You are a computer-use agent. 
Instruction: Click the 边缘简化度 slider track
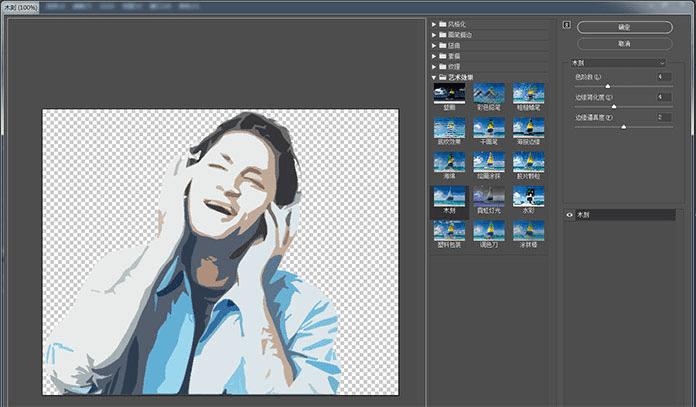pyautogui.click(x=622, y=106)
